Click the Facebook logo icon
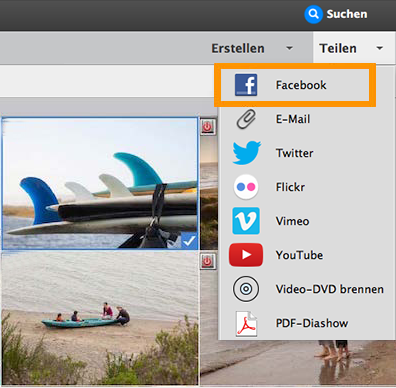Screen dimensions: 396x388 (246, 85)
